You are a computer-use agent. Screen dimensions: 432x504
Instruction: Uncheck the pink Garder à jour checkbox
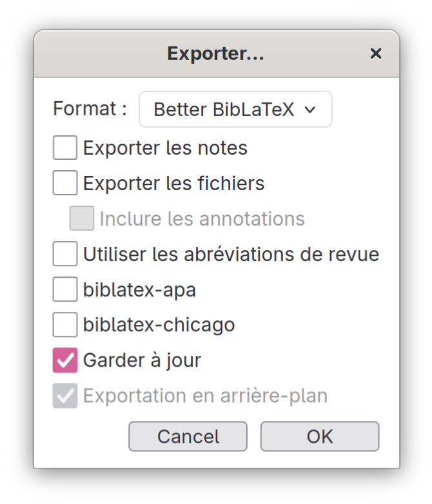(65, 360)
